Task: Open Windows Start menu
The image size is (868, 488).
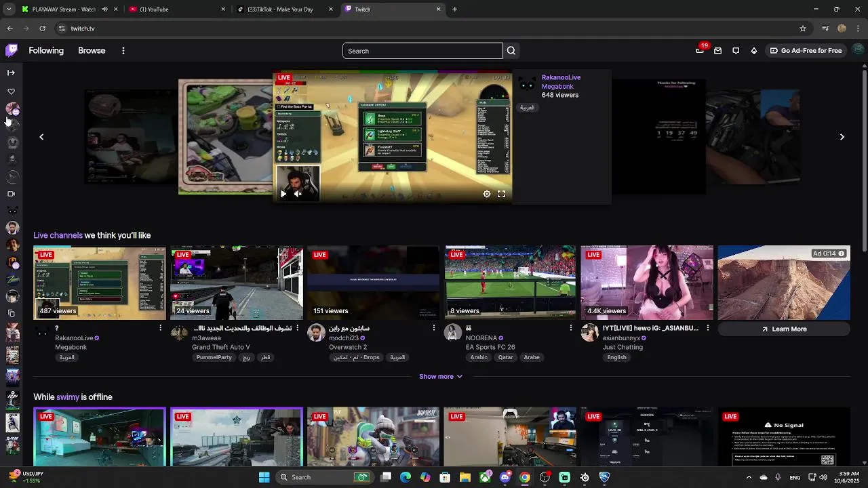Action: pos(264,477)
